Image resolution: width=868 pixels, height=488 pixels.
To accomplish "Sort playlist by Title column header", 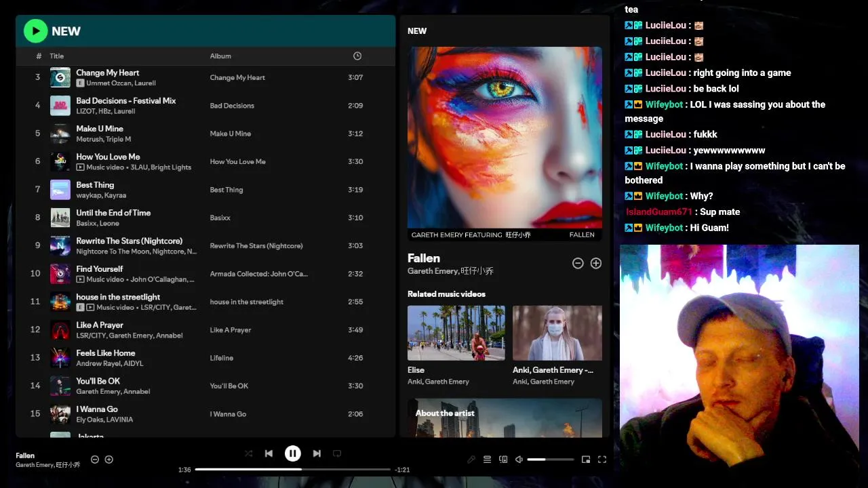I will [x=57, y=56].
